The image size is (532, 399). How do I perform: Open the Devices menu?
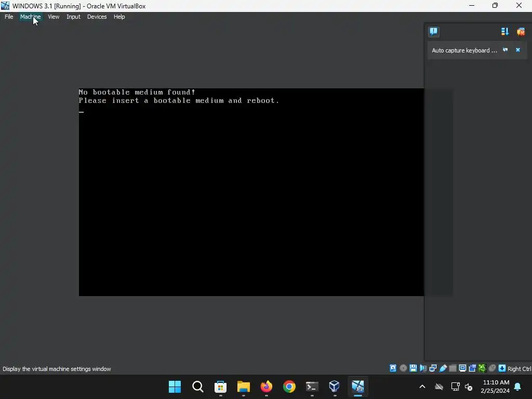pyautogui.click(x=97, y=17)
